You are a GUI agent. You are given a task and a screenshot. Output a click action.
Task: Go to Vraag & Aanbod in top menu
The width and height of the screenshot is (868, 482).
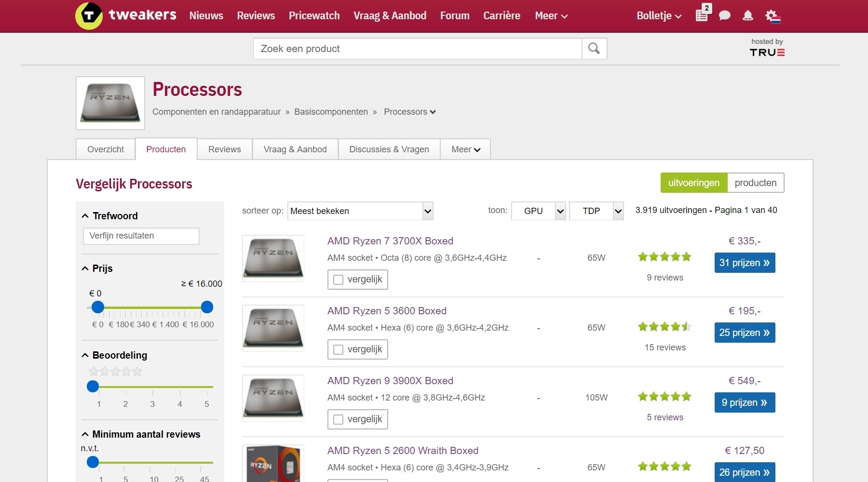click(x=390, y=16)
